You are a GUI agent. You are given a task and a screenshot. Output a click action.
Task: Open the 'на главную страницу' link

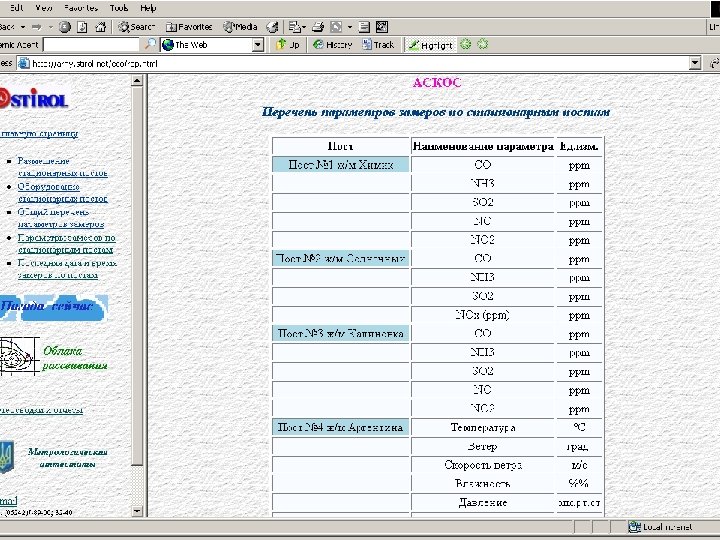pyautogui.click(x=39, y=134)
